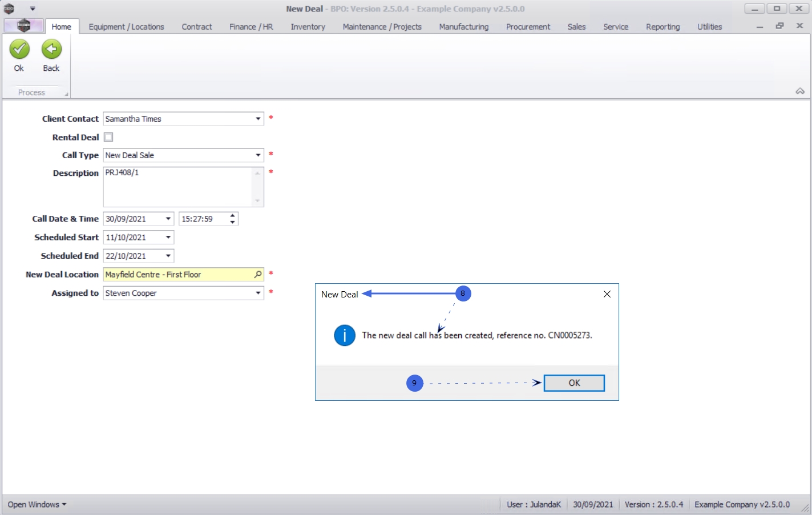Click the search icon in New Deal Location
The image size is (812, 515).
[x=258, y=275]
